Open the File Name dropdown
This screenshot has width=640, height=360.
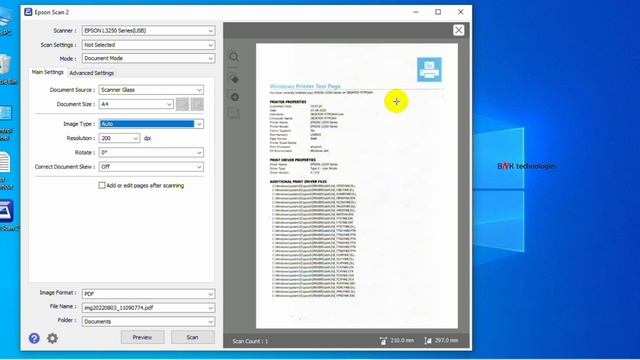(x=148, y=308)
